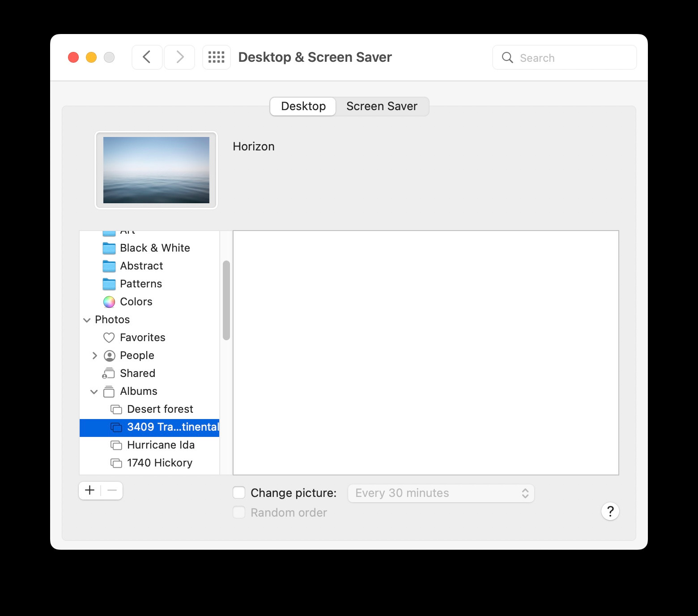
Task: Select the Favorites label in Photos
Action: (x=143, y=338)
